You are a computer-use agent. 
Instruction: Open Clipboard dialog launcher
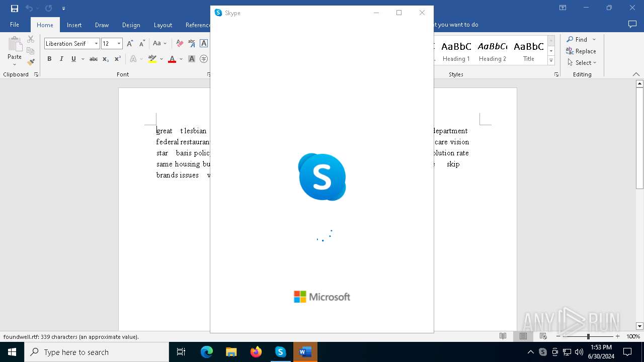click(x=36, y=74)
